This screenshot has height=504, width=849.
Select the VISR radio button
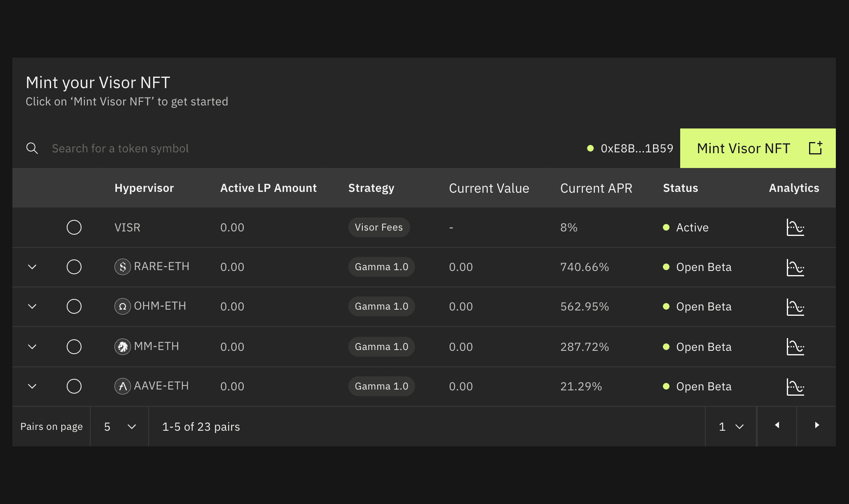(74, 227)
